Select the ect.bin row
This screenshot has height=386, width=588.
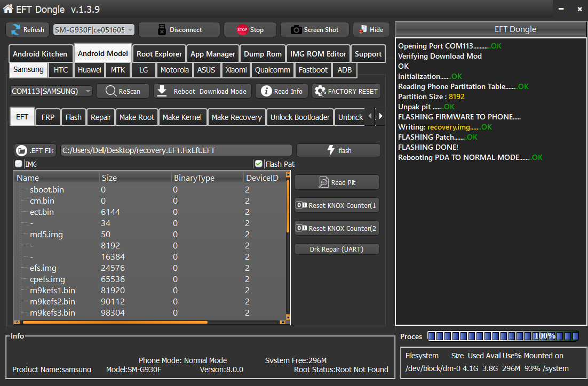click(x=150, y=212)
